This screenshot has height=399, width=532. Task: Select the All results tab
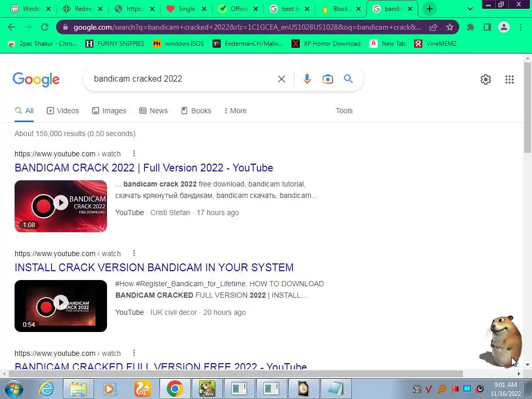coord(24,111)
